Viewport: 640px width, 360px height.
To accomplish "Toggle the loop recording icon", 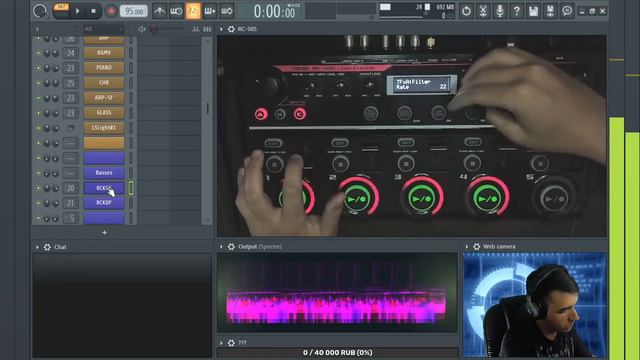I will [227, 11].
